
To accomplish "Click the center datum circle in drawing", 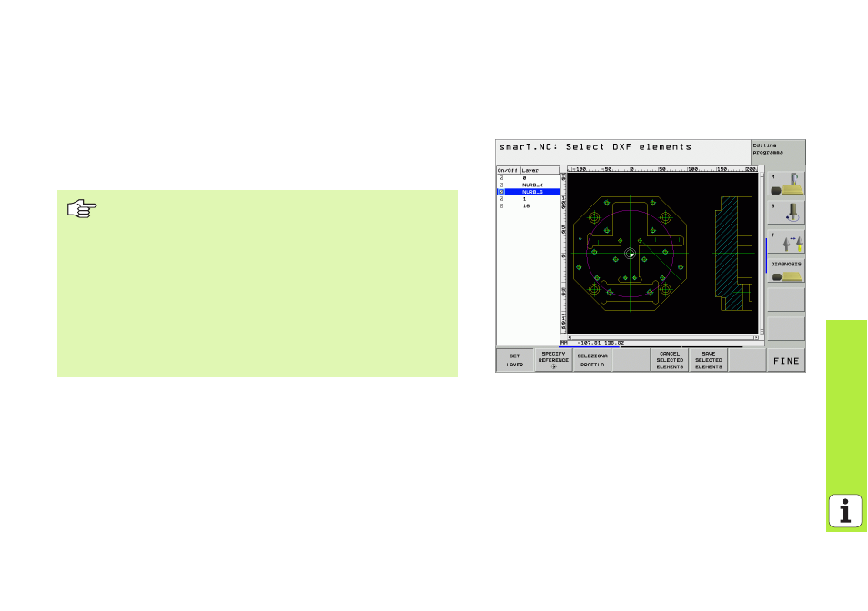I will click(630, 254).
